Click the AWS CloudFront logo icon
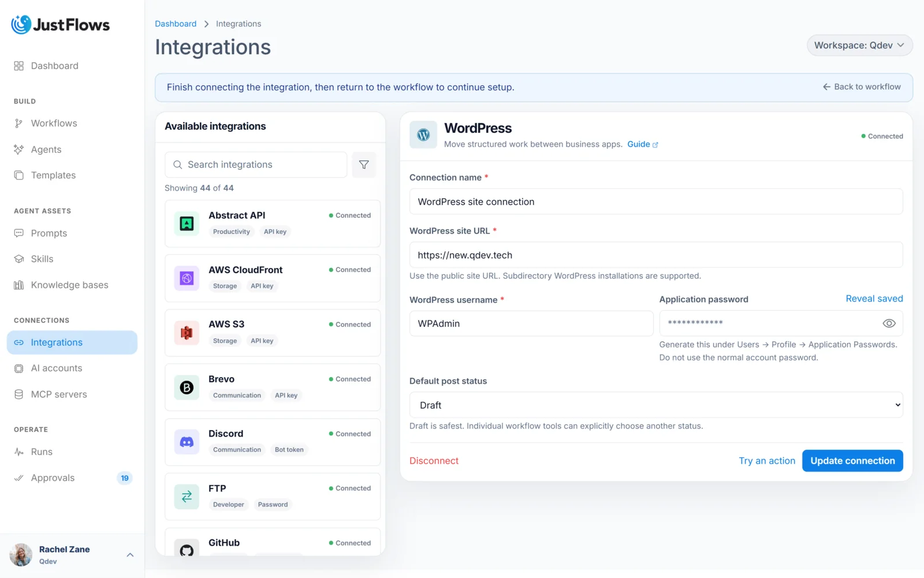This screenshot has height=578, width=924. tap(187, 278)
